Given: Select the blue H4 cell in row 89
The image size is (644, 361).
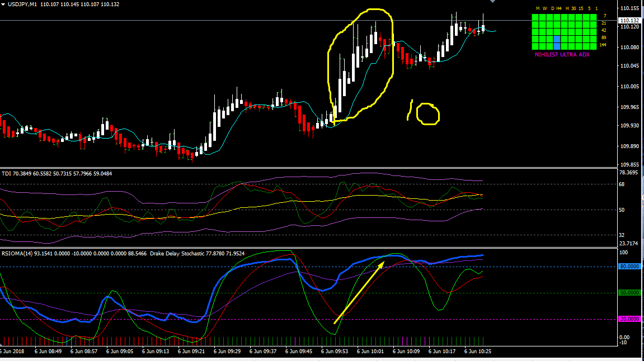Looking at the screenshot, I should tap(557, 39).
